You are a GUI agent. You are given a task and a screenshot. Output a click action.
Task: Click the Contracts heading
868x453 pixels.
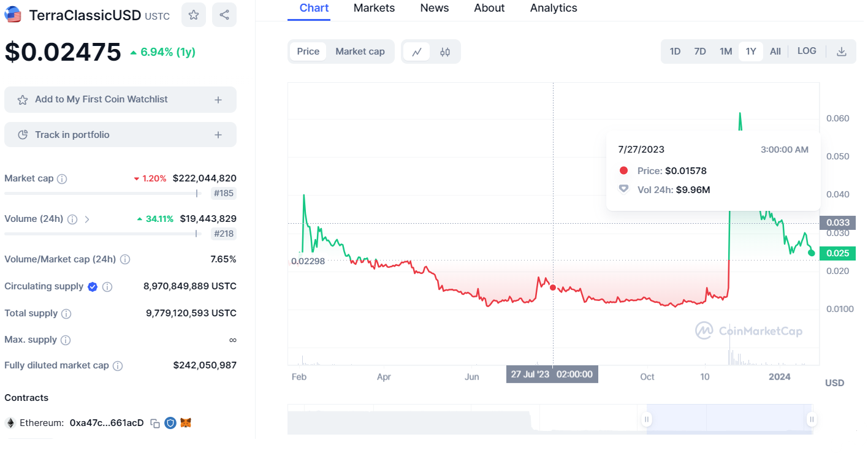click(26, 398)
